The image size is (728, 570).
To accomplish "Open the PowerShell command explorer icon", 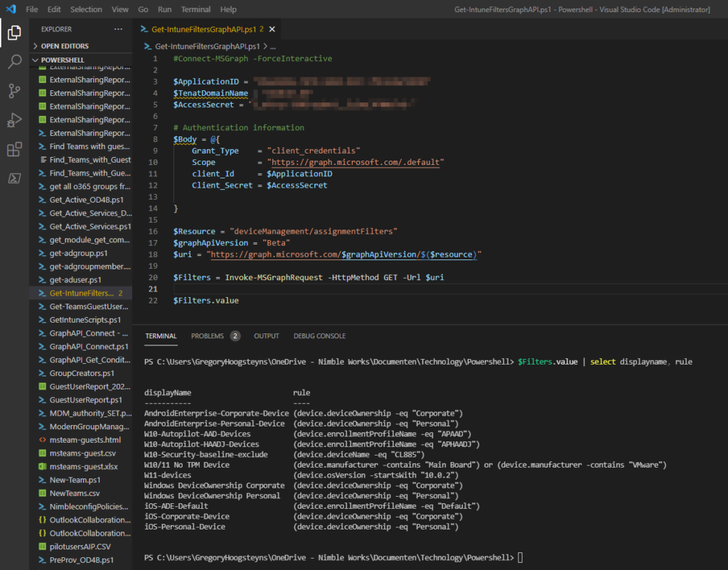I will (x=14, y=178).
